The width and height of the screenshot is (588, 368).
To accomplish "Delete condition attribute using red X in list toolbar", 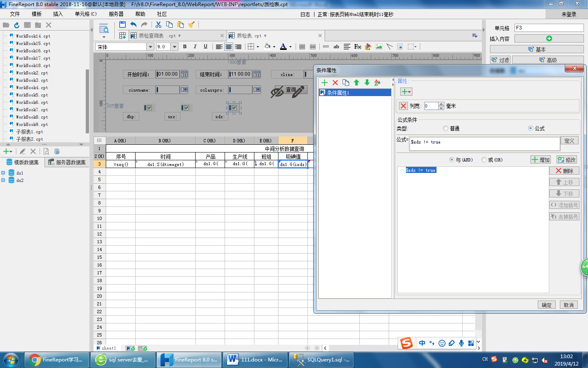I will (335, 83).
